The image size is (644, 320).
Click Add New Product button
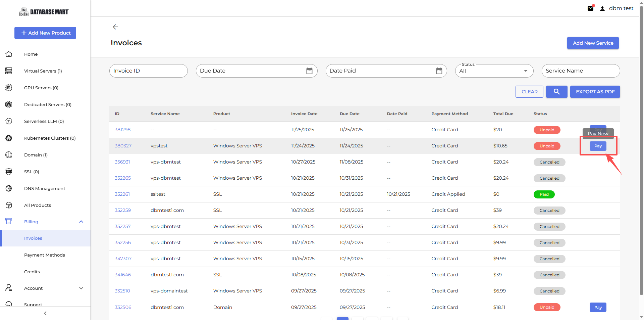click(45, 33)
